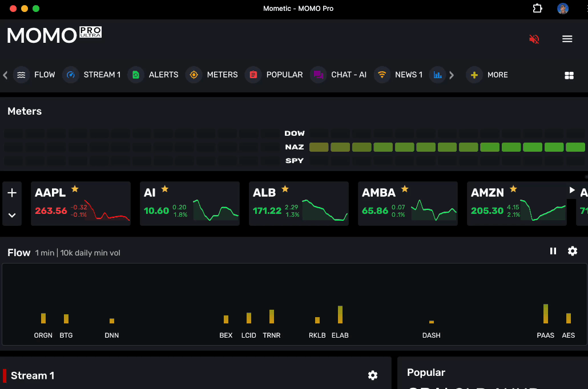
Task: Toggle the ALB favorite star
Action: (285, 189)
